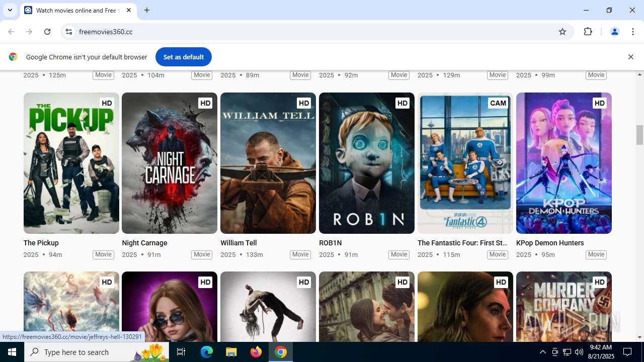This screenshot has height=362, width=644.
Task: Click the forward navigation arrow
Action: (29, 32)
